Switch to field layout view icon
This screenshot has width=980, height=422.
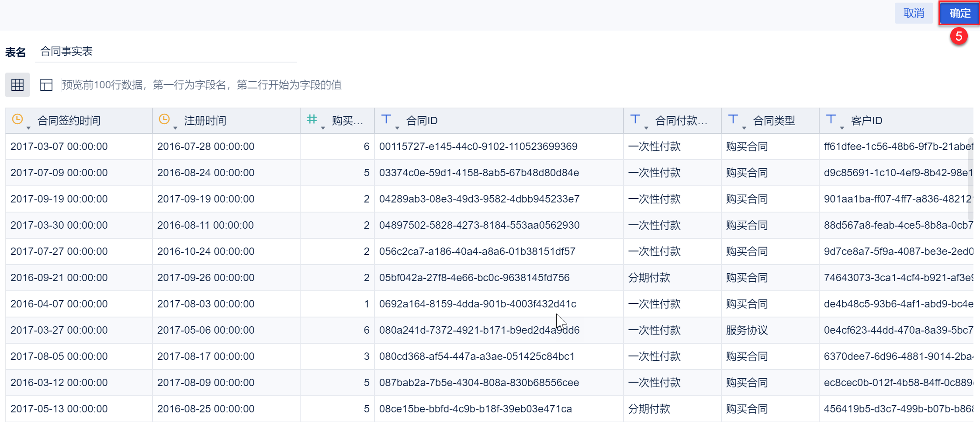point(46,85)
